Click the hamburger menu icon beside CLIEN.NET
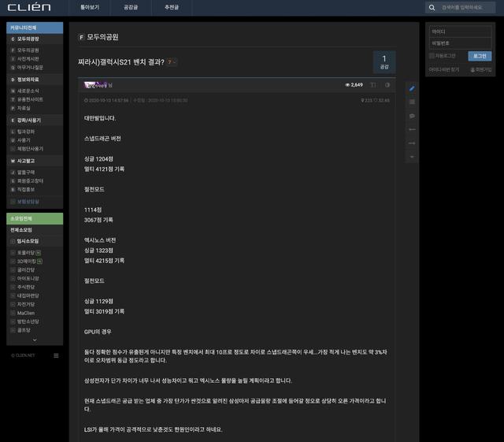Screen dimensions: 504x442 click(x=56, y=355)
